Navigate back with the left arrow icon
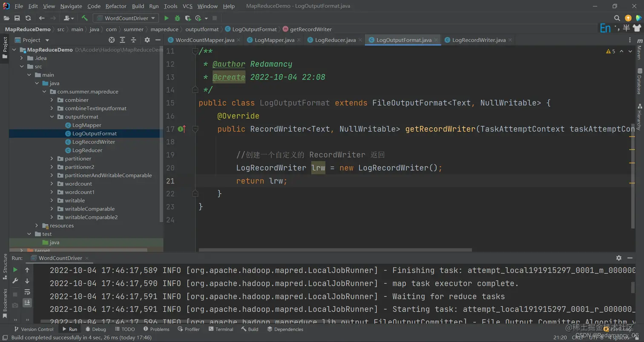 pyautogui.click(x=42, y=18)
